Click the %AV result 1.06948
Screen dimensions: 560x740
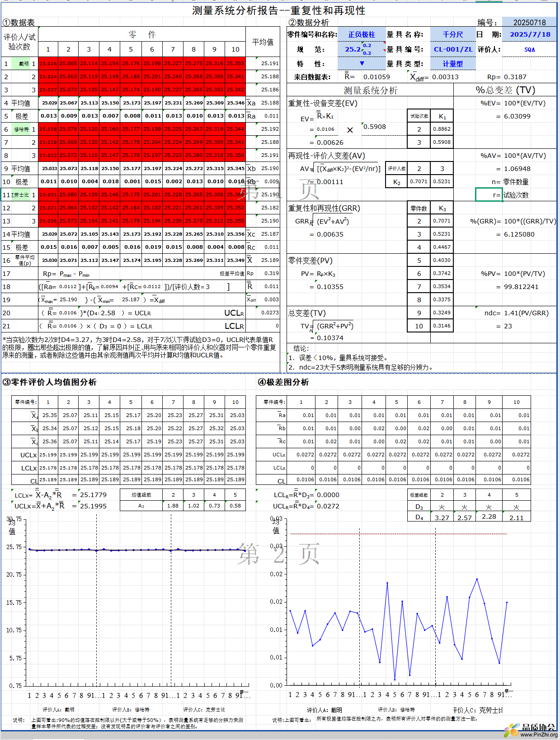pyautogui.click(x=517, y=169)
